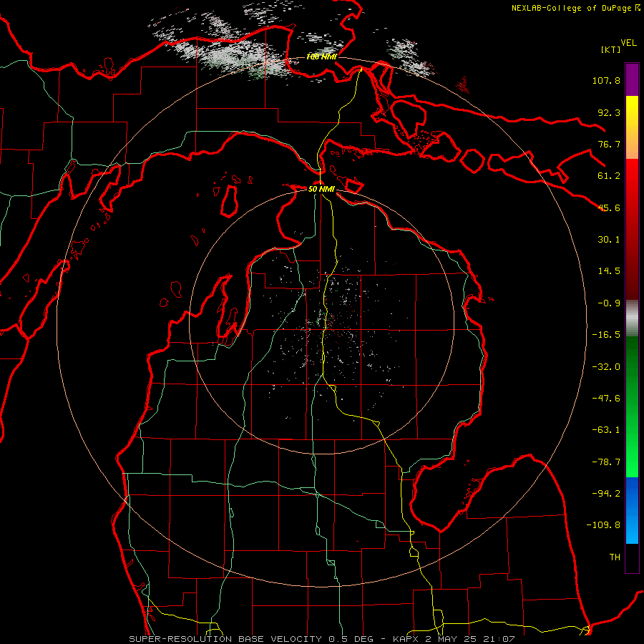
Task: Click the -32.0 legend value
Action: tap(606, 367)
